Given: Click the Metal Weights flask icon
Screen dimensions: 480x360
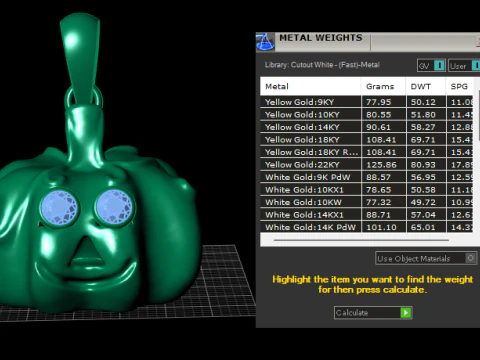Looking at the screenshot, I should [x=265, y=42].
